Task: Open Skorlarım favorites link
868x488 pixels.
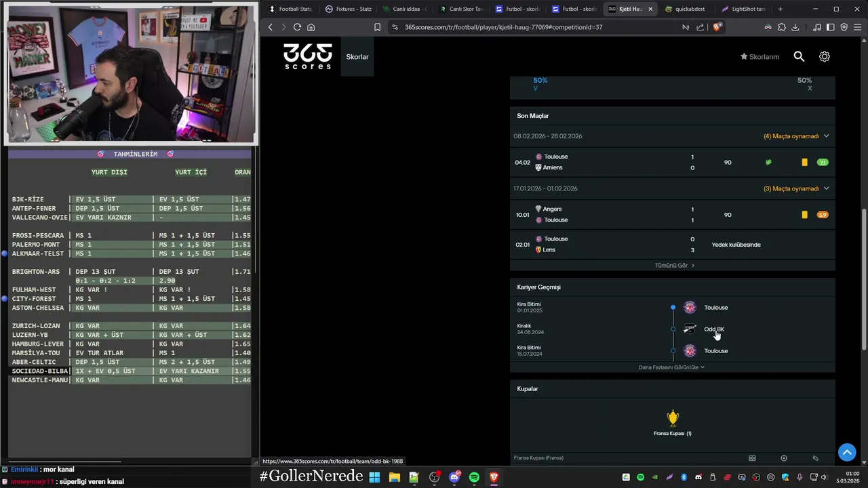Action: point(759,57)
